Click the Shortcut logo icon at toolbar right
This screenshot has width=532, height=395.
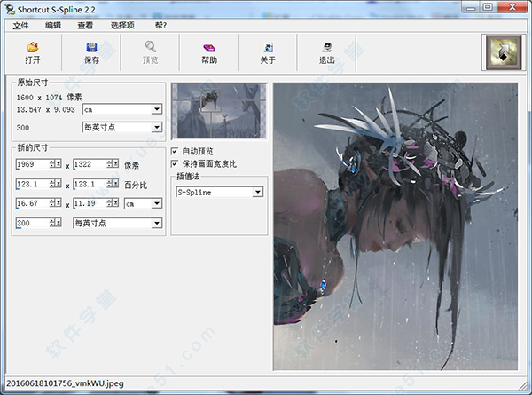point(503,52)
